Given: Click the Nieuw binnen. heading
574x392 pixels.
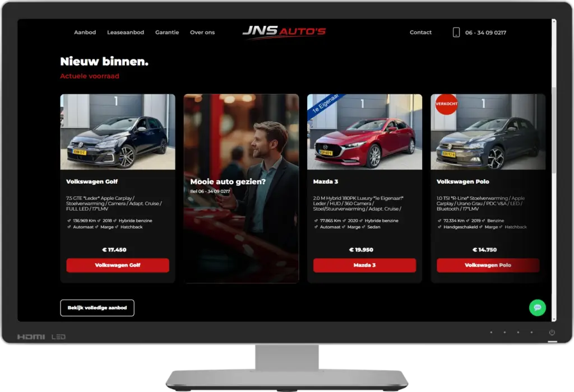Looking at the screenshot, I should point(104,62).
